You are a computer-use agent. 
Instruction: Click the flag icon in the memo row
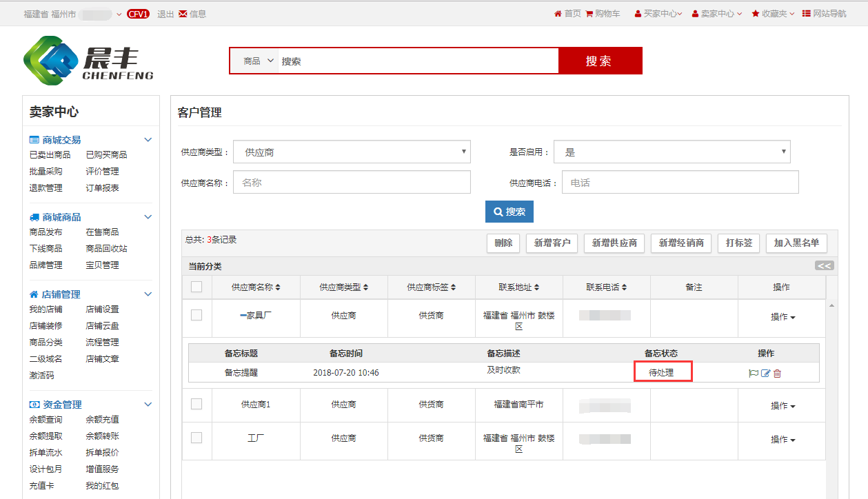coord(754,374)
